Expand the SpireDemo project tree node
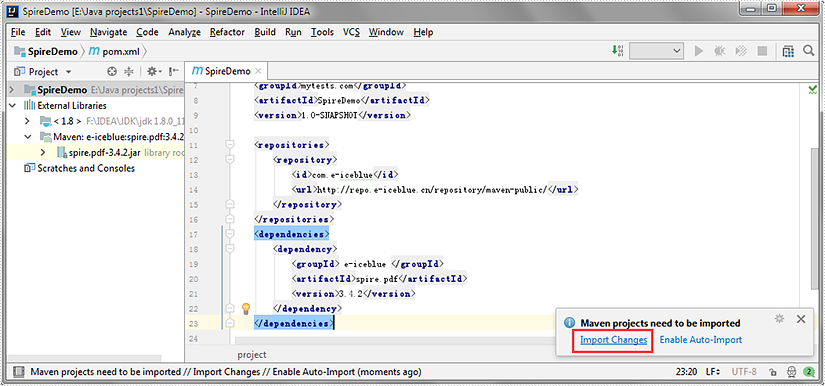Viewport: 825px width, 386px height. tap(12, 90)
